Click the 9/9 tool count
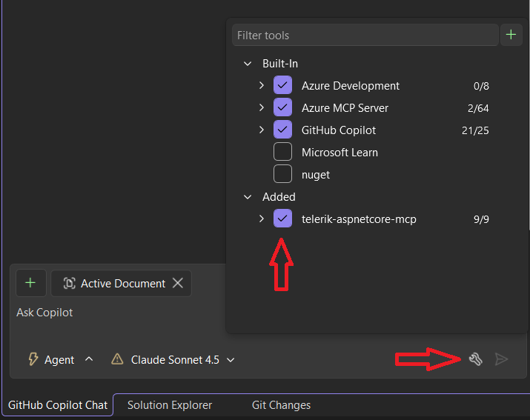Screen dimensions: 530x420 tap(481, 219)
